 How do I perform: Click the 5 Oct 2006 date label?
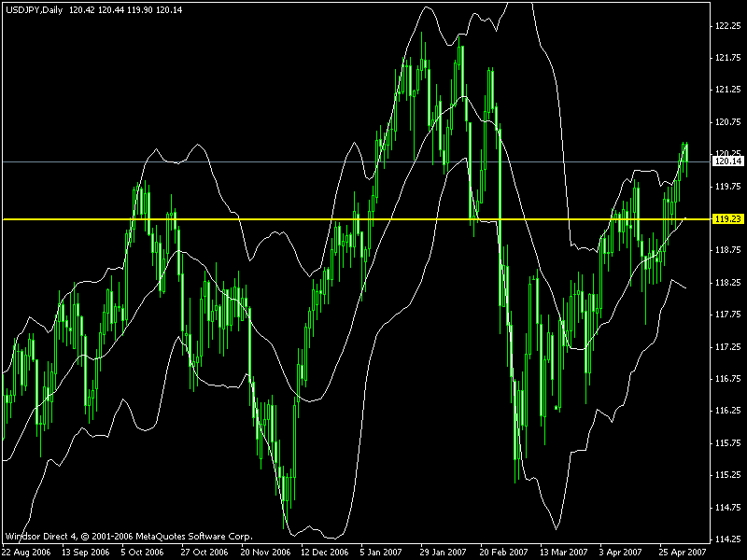tap(142, 553)
